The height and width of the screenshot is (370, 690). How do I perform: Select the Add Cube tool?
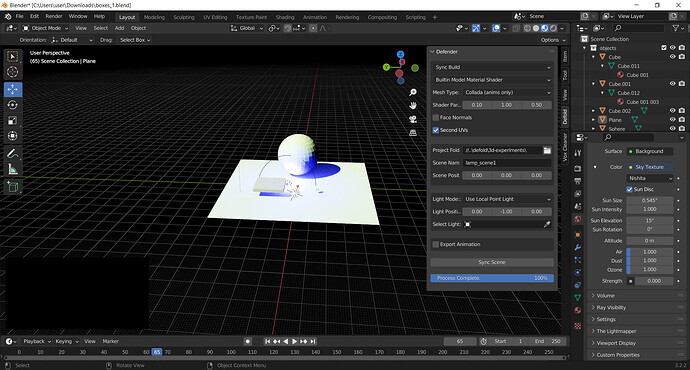(x=13, y=187)
